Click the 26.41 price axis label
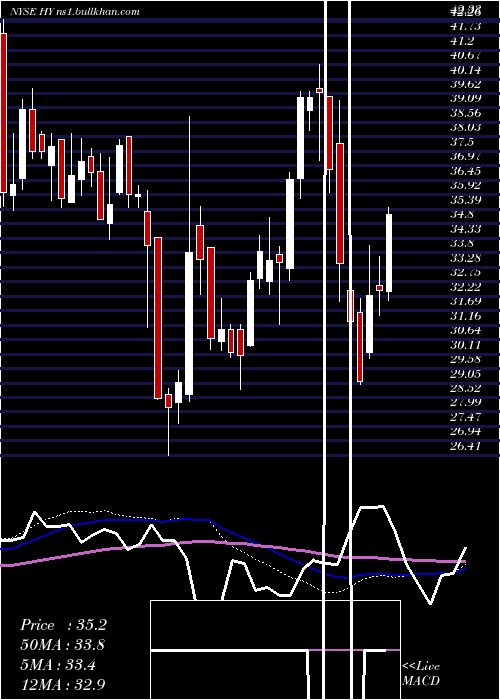Viewport: 500px width, 700px height. 466,445
